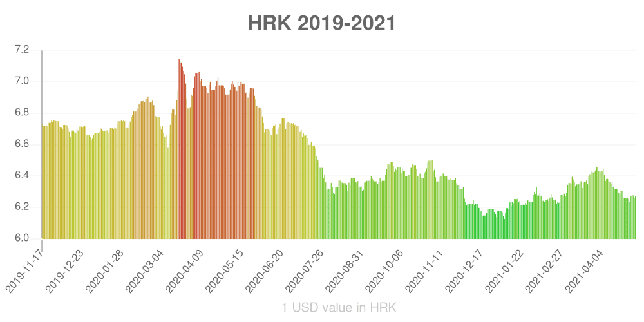
Task: Select y-axis label 7.2
Action: [22, 50]
